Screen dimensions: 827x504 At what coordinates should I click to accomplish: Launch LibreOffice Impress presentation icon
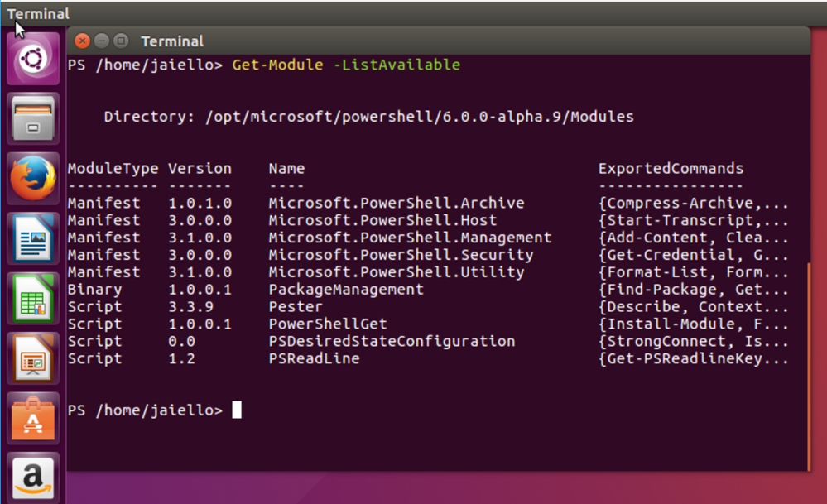pos(33,359)
